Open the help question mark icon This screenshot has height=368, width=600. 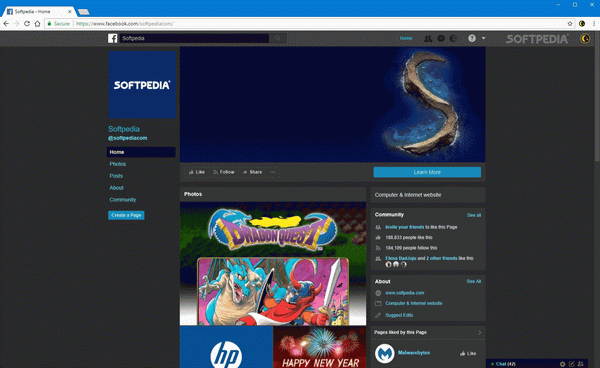[x=472, y=38]
